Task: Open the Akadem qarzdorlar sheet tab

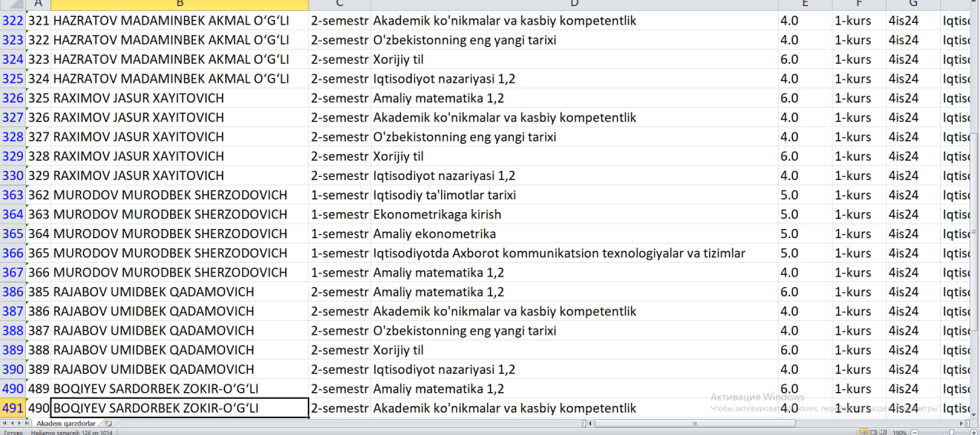Action: point(66,424)
